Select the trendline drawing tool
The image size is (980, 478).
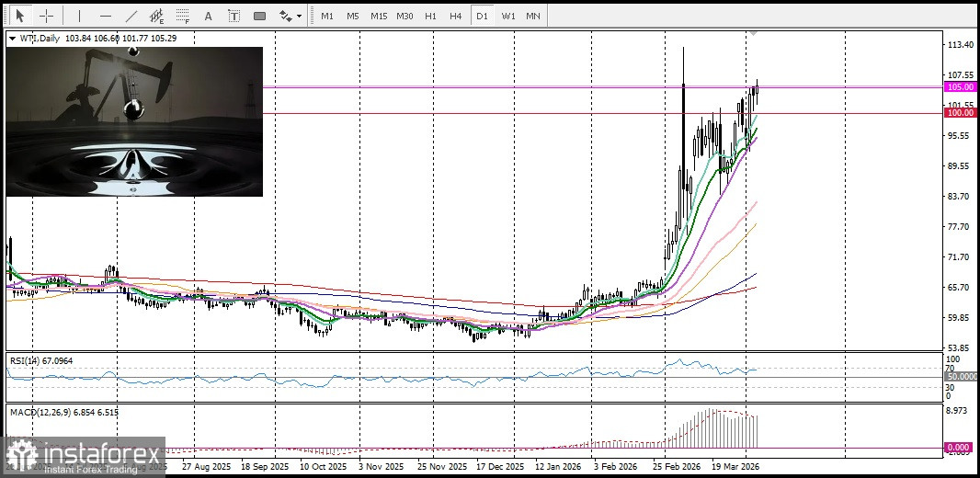point(131,16)
